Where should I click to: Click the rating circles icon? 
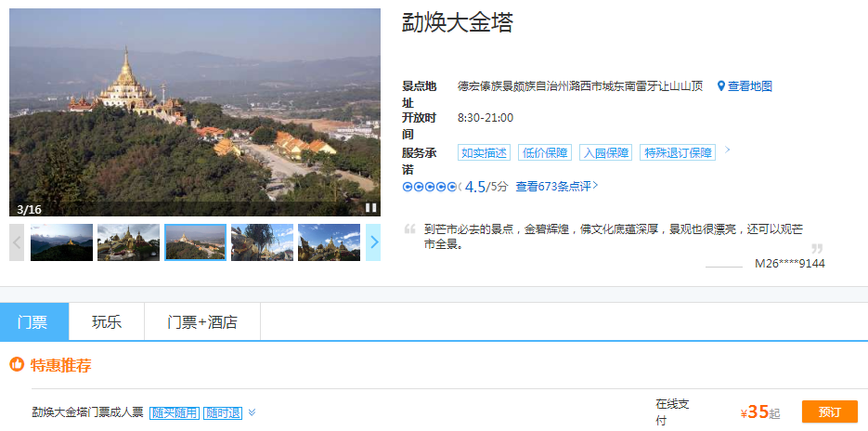(432, 187)
